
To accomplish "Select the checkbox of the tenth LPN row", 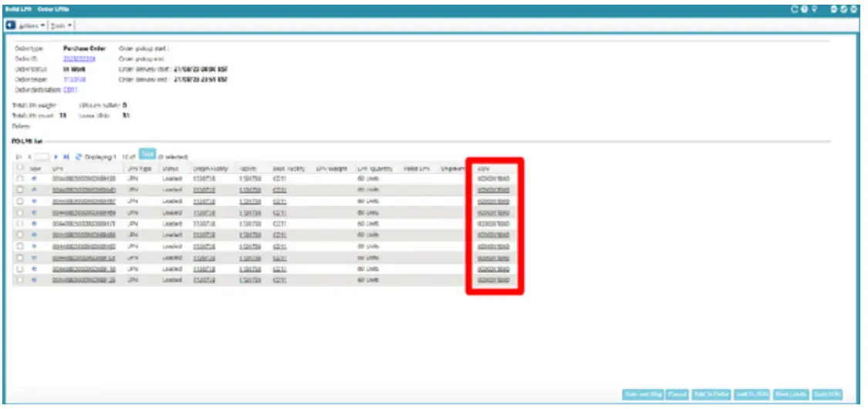I will point(20,281).
